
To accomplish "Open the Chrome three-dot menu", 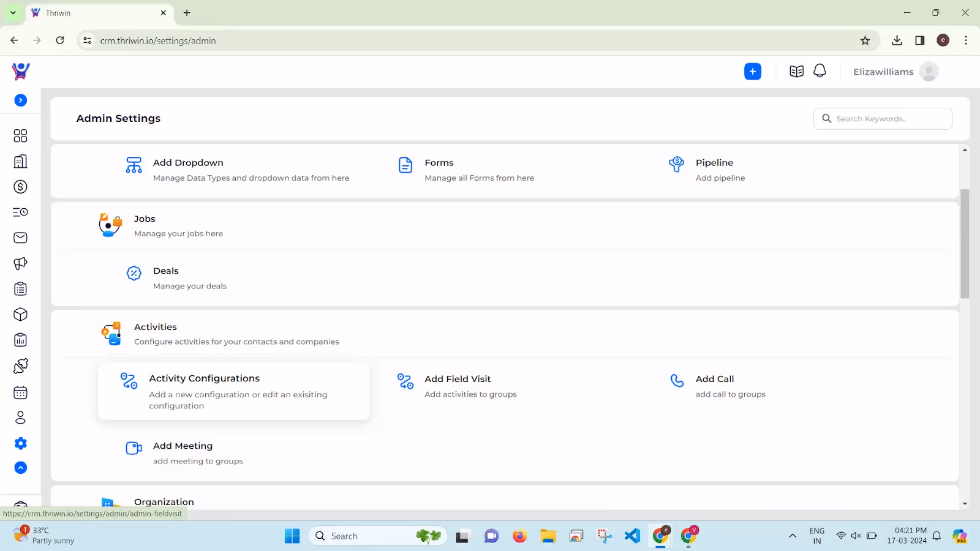I will coord(966,40).
